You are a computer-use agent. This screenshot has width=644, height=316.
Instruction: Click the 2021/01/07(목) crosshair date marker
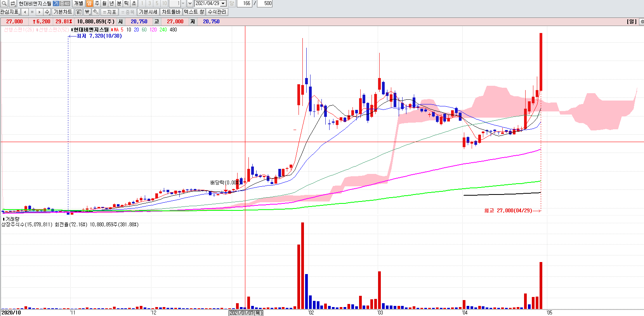246,313
